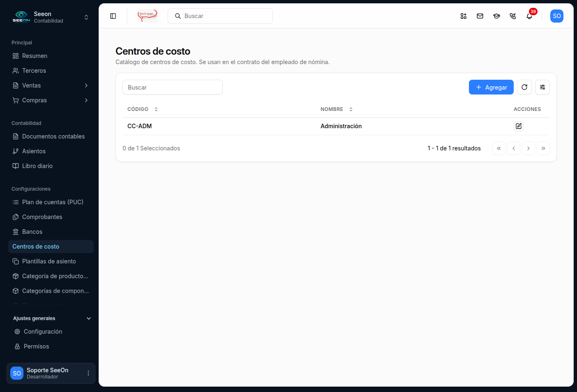
Task: Go to first page of results
Action: click(x=499, y=148)
